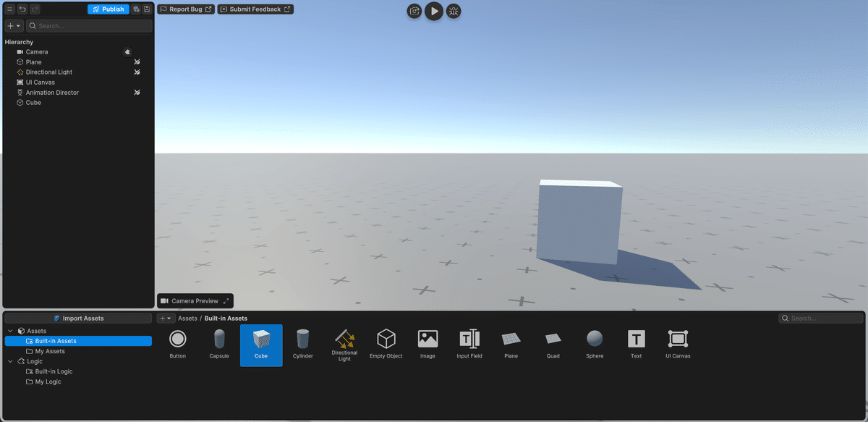Choose the Directional Light asset
This screenshot has width=868, height=422.
344,341
